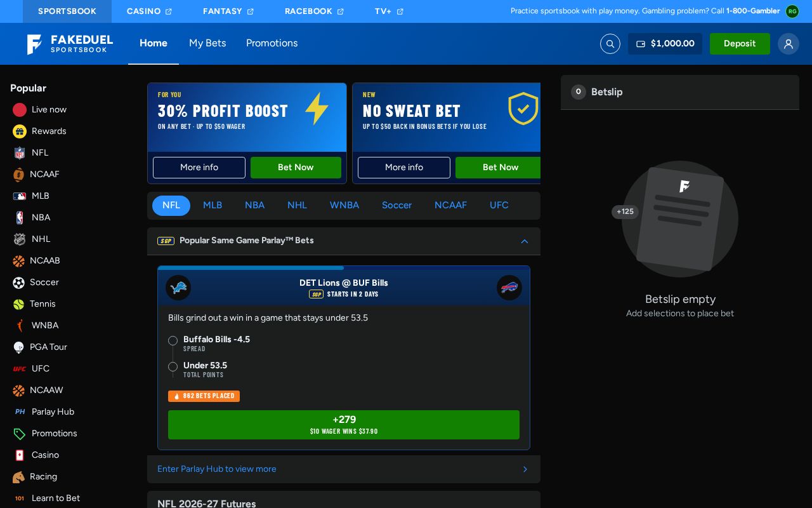Select the NFL shield icon in sidebar
812x508 pixels.
pyautogui.click(x=20, y=153)
